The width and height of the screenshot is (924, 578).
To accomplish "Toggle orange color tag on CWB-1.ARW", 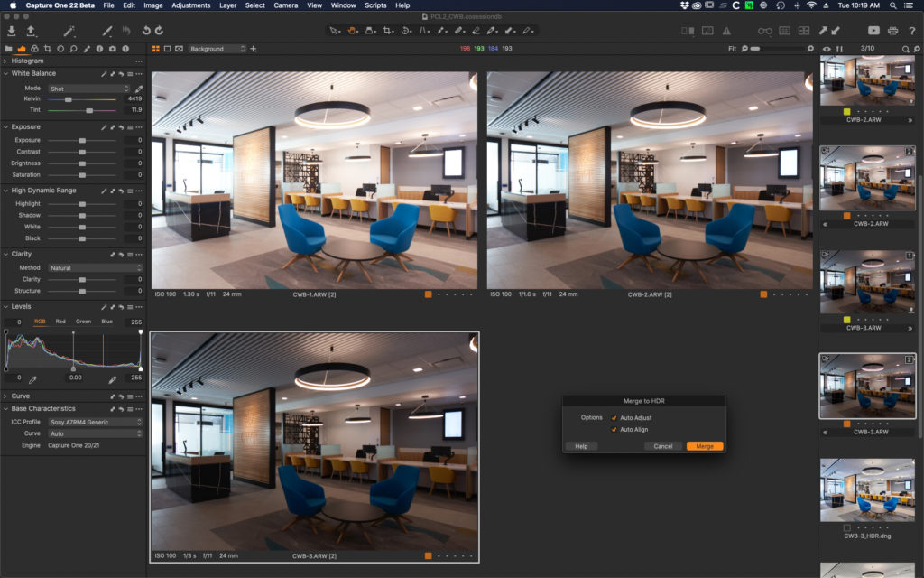I will (x=429, y=294).
